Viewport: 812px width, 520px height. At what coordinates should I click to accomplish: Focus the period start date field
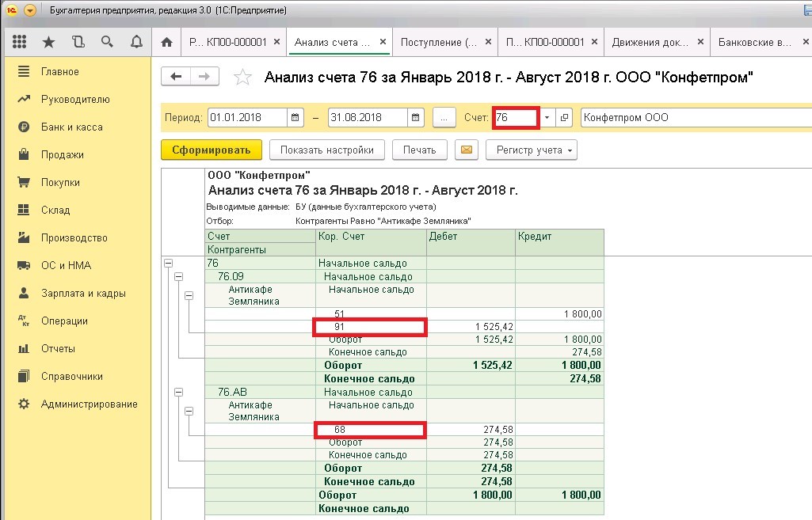click(247, 117)
